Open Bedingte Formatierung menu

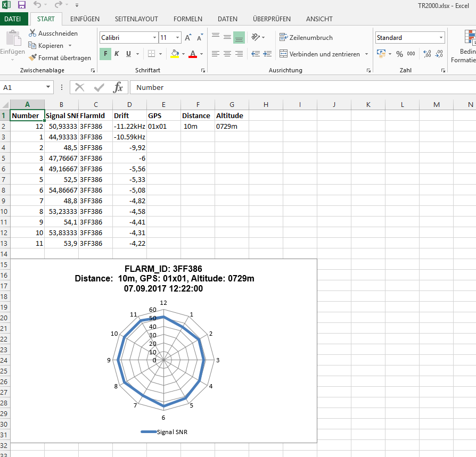pyautogui.click(x=465, y=46)
